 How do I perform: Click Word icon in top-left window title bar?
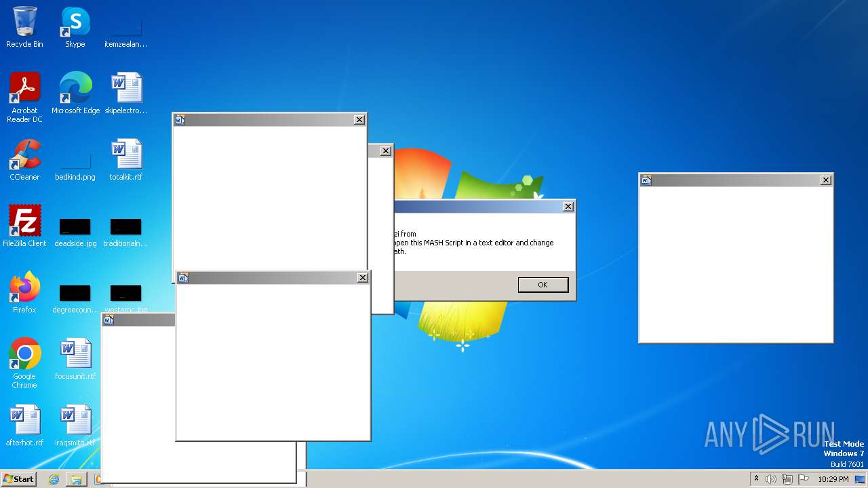(x=180, y=120)
